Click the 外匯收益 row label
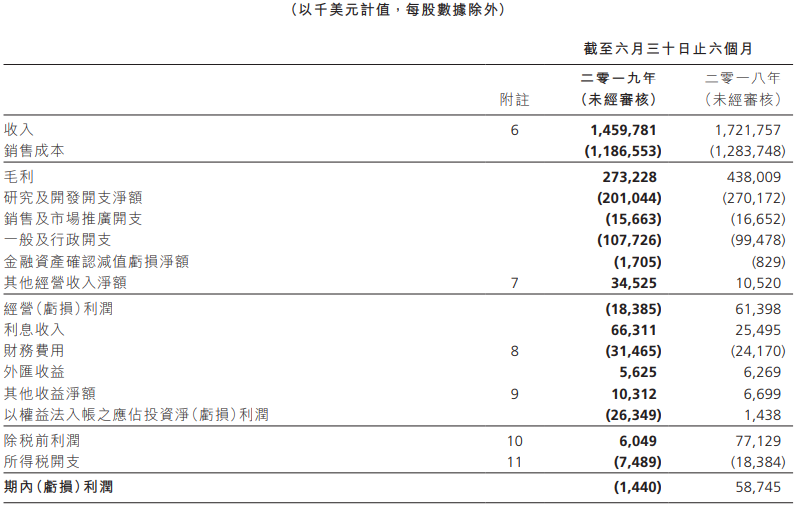Screen dimensions: 806x505 coord(34,372)
